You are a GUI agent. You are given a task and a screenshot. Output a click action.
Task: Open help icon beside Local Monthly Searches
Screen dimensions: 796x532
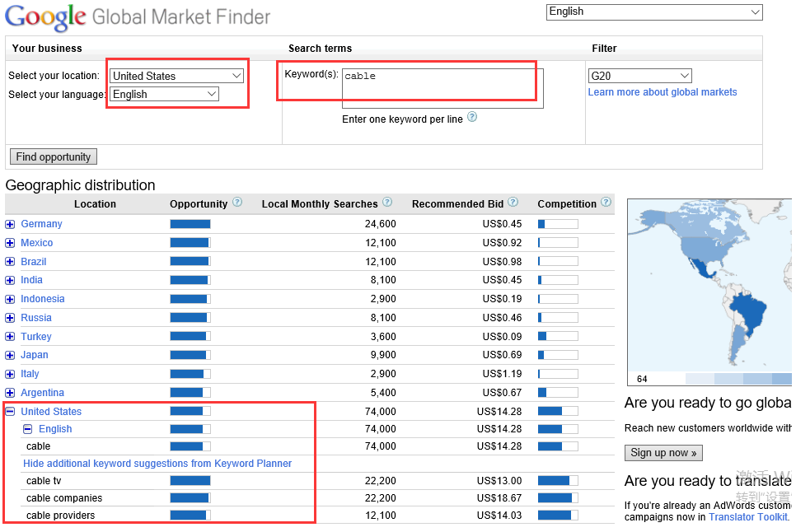tap(387, 203)
